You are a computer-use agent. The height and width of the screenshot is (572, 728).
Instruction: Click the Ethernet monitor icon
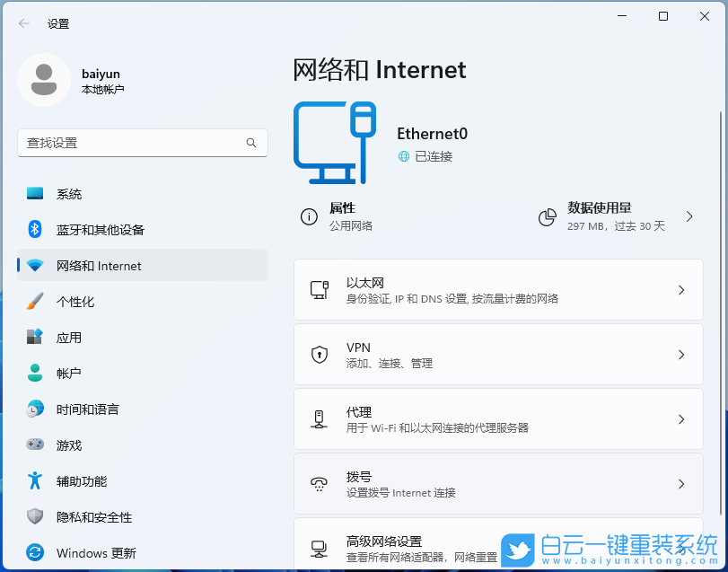(320, 289)
